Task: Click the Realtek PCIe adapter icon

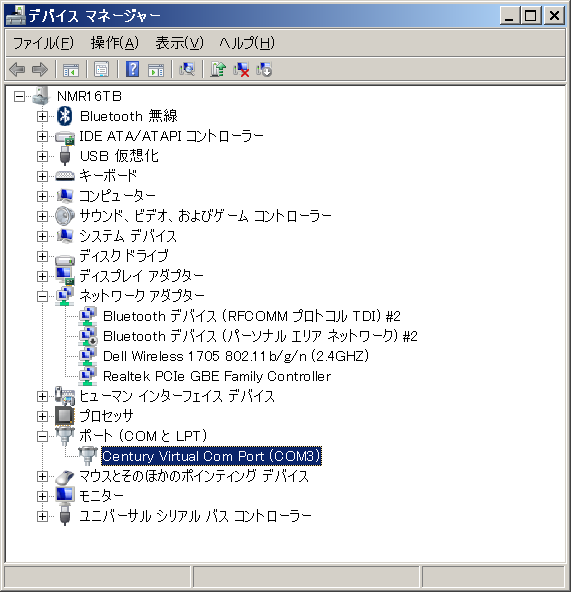Action: (88, 376)
